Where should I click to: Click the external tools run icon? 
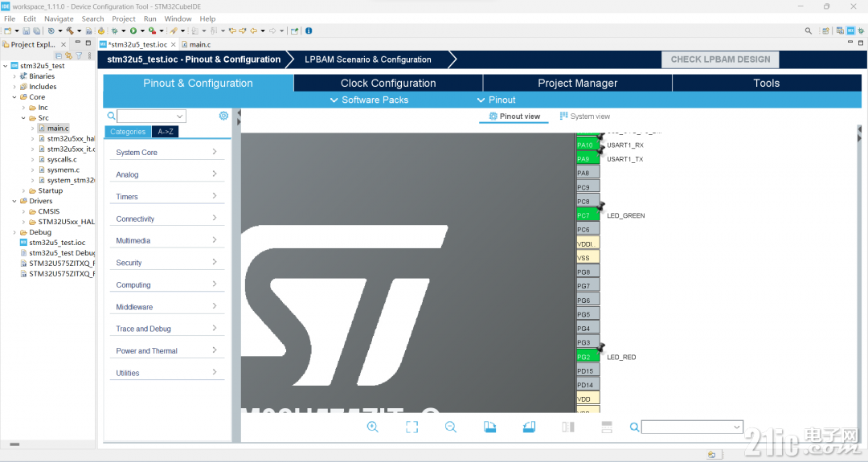pos(152,31)
